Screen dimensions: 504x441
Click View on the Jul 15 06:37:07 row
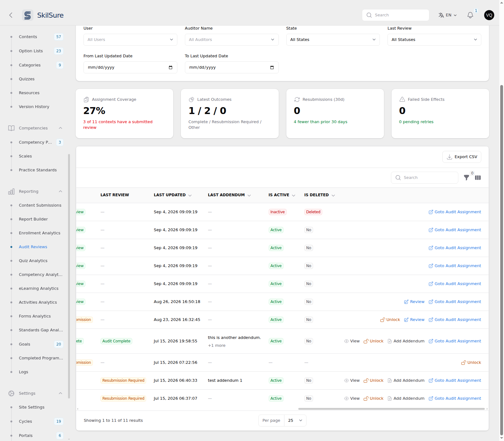tap(352, 398)
